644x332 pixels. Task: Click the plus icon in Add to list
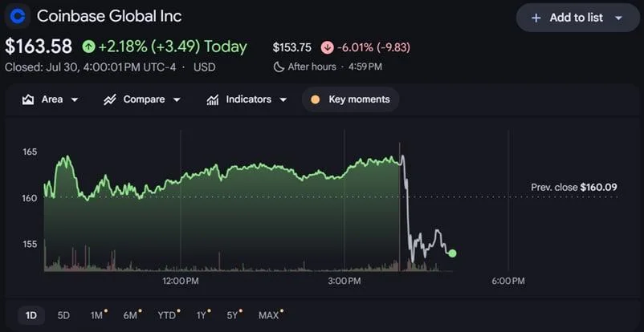536,18
